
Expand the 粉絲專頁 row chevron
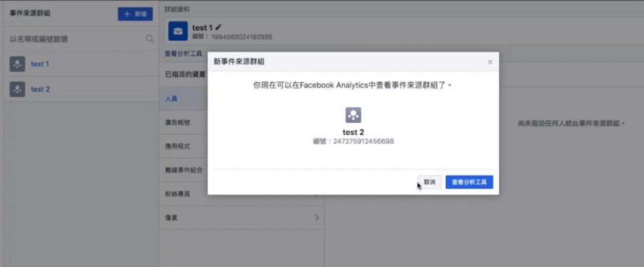(x=316, y=194)
